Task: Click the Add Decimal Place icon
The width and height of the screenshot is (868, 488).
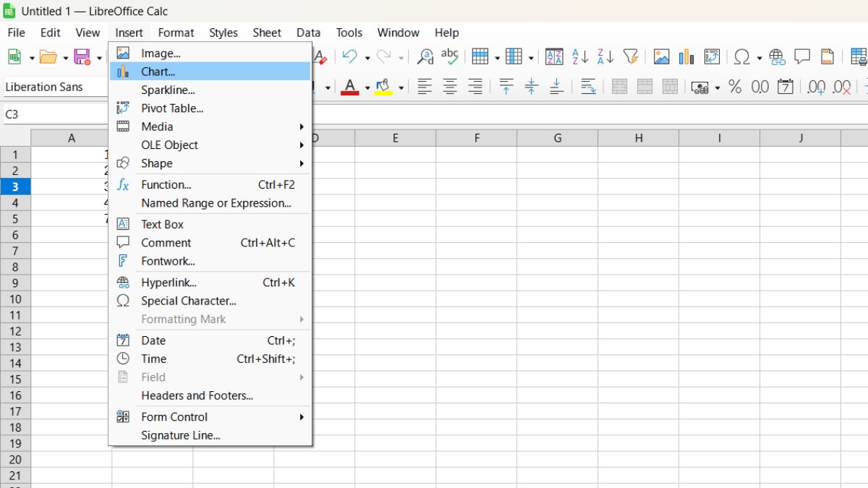Action: point(817,87)
